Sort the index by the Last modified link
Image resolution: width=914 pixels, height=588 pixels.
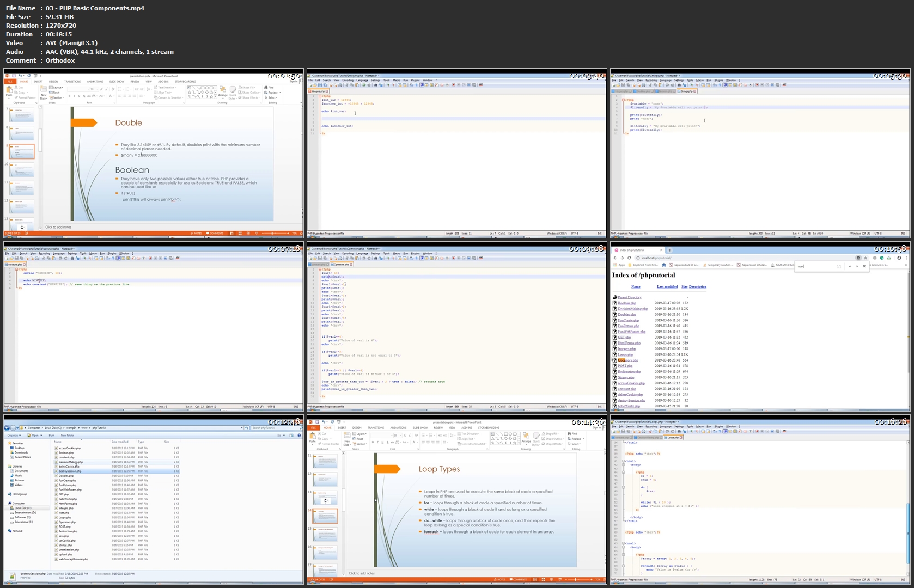coord(667,287)
